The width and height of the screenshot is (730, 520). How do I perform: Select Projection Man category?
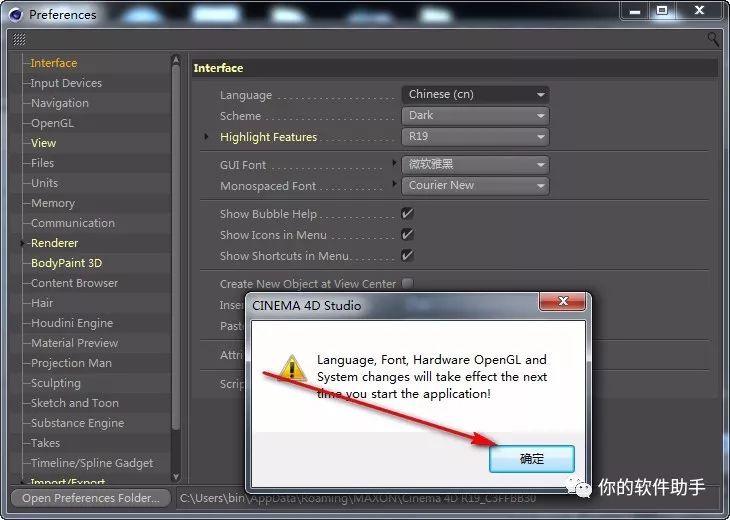[71, 363]
